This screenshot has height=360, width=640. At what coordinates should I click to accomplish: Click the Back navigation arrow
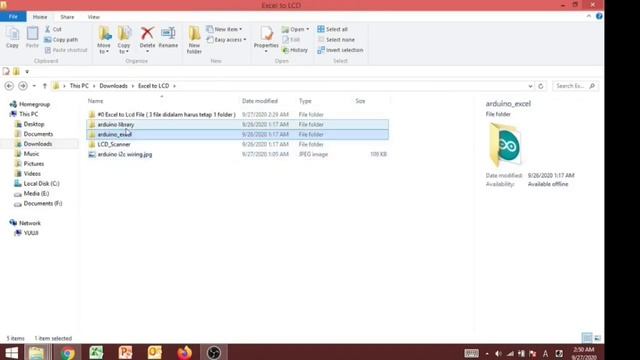coord(9,86)
